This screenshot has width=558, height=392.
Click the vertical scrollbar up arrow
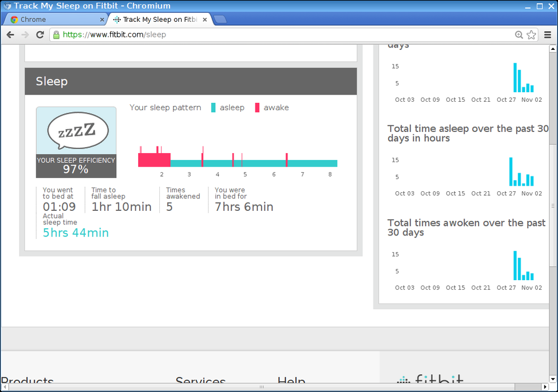click(x=553, y=49)
